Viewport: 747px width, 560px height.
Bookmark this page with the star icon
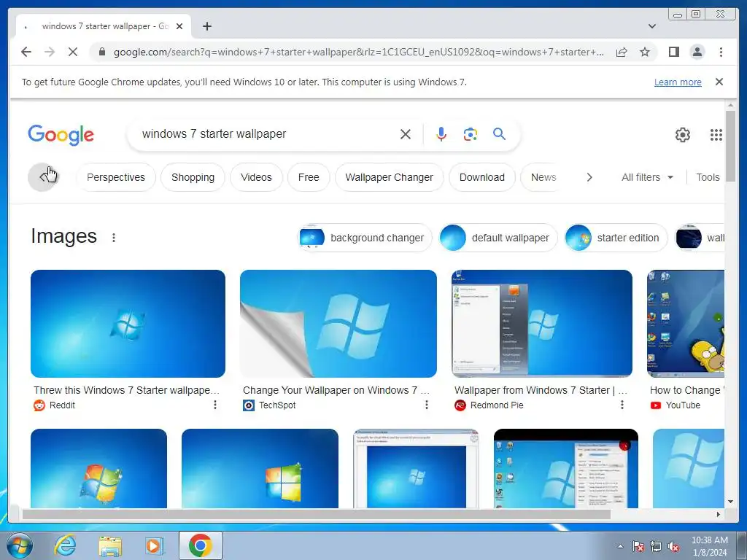click(645, 52)
